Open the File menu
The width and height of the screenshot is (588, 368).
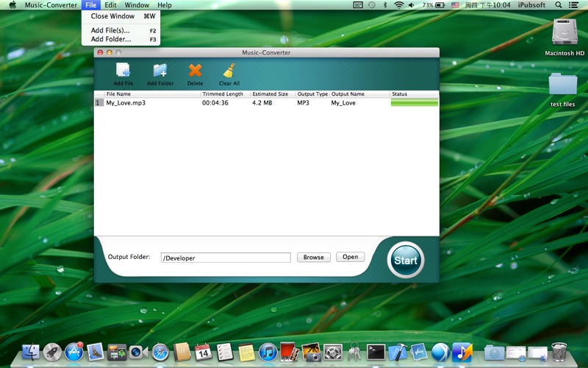[x=90, y=5]
